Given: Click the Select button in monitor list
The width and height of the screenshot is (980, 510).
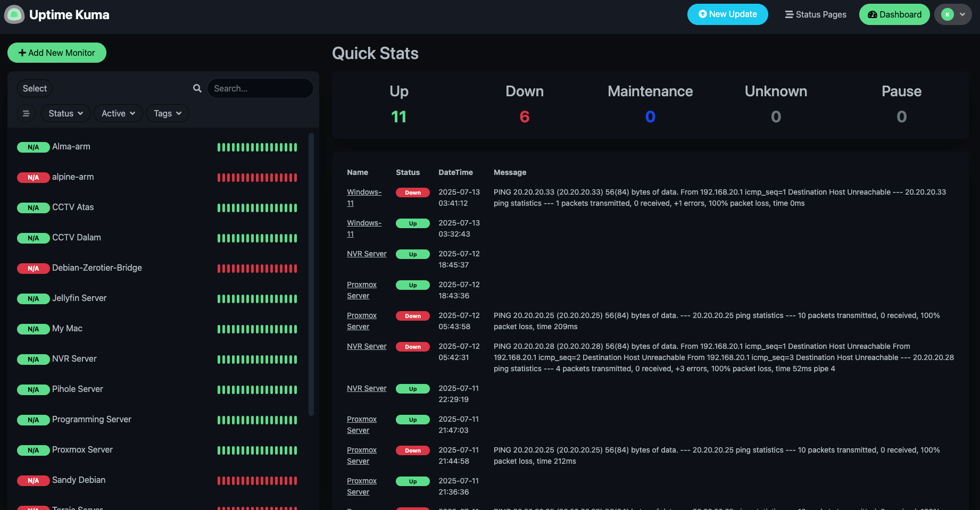Looking at the screenshot, I should click(x=35, y=88).
